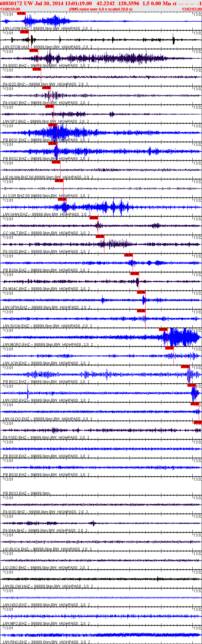Select the red pick marker on UW JCW trace
The image size is (202, 644).
(169, 348)
